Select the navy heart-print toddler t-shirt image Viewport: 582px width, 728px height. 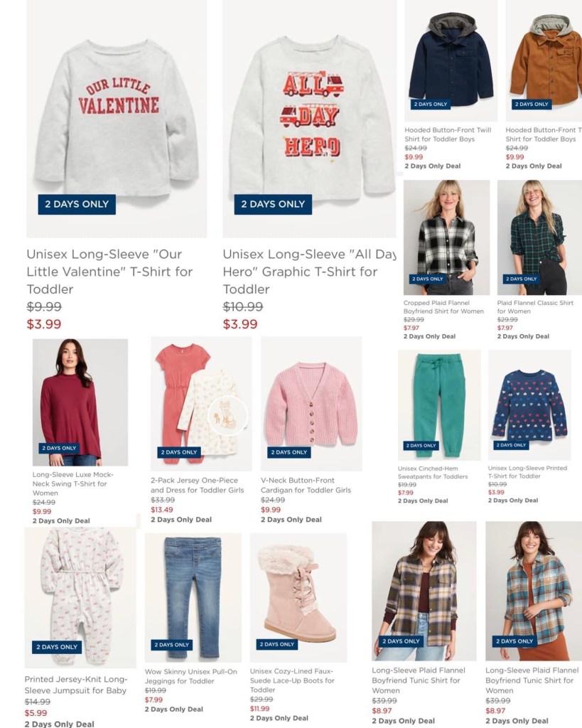[x=529, y=405]
